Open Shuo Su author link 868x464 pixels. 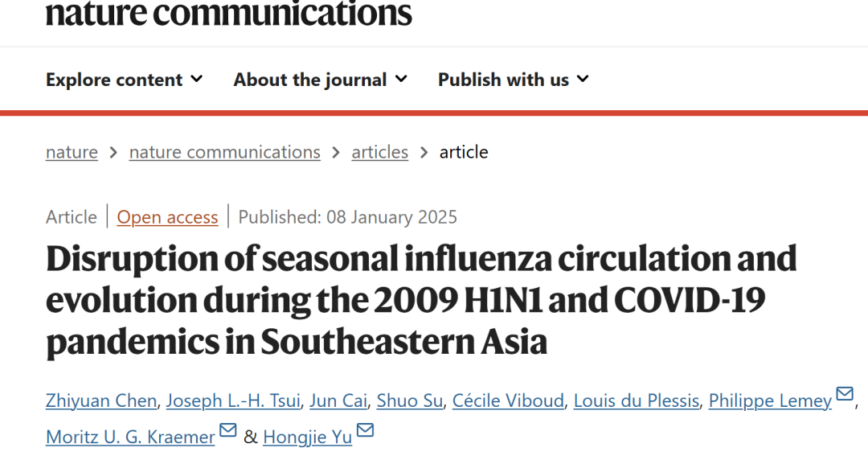click(x=410, y=400)
